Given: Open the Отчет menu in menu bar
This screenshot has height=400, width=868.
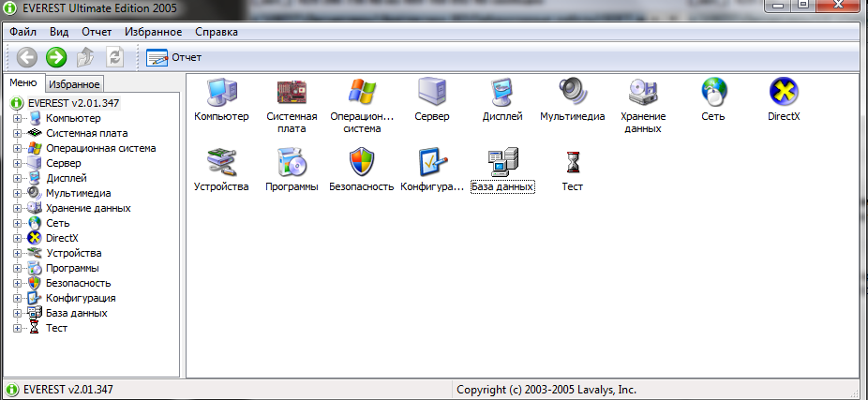Looking at the screenshot, I should 97,32.
